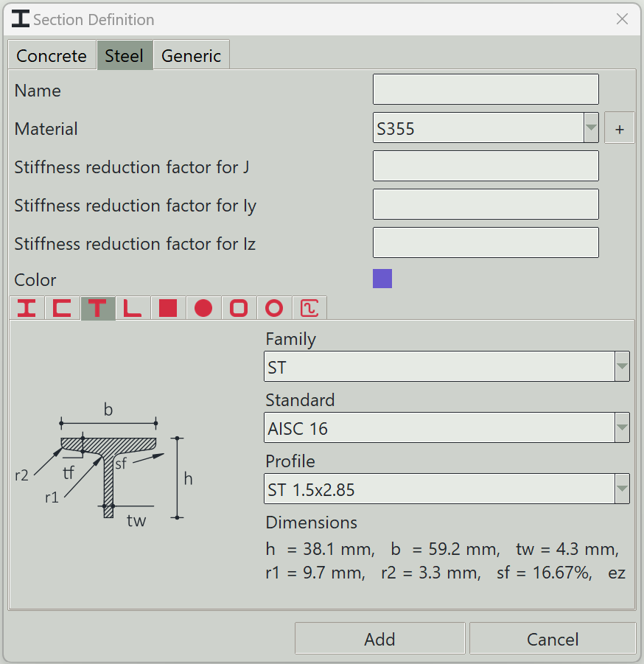Click the 'h = 38.1 mm' dimension text
This screenshot has width=644, height=664.
(x=320, y=549)
